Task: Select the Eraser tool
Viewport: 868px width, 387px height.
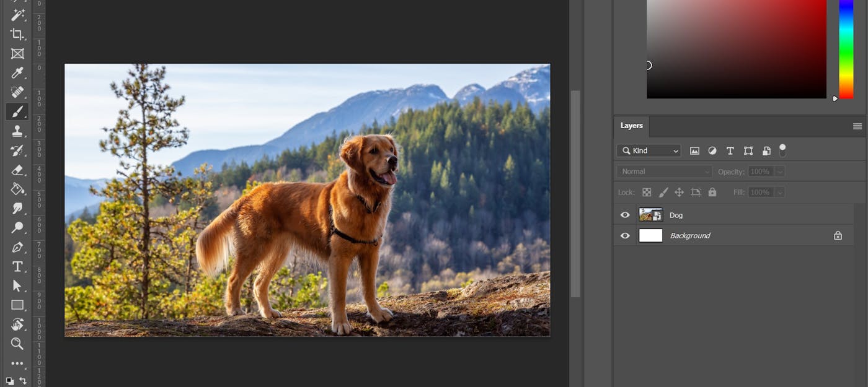Action: click(17, 170)
